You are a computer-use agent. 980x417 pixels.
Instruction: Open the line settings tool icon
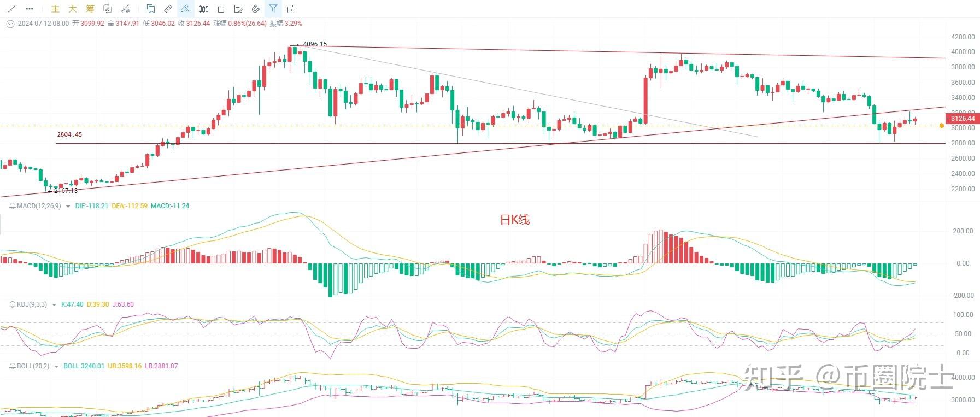(x=126, y=9)
